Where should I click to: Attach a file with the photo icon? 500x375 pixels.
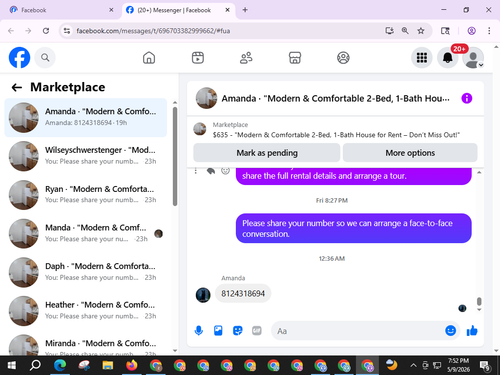pos(218,331)
